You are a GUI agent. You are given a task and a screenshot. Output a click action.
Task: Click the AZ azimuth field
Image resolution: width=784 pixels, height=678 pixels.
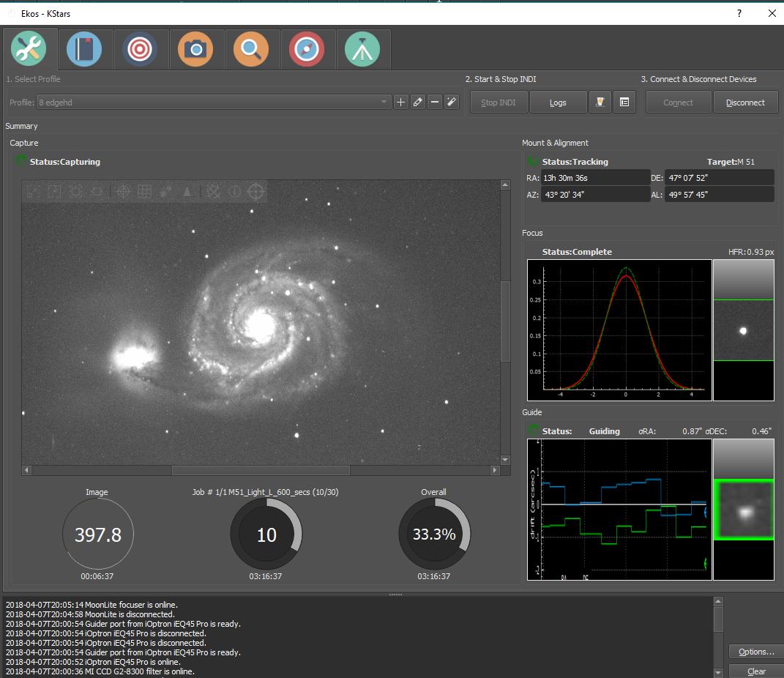(595, 195)
